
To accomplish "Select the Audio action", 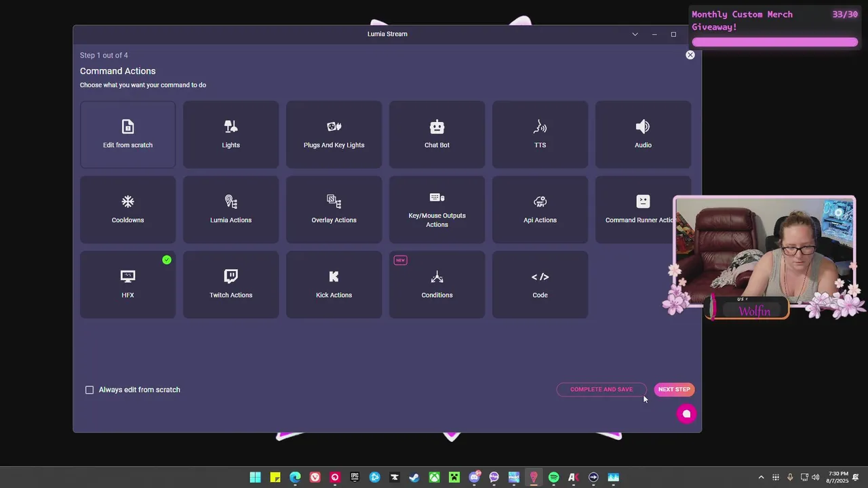I will pos(643,134).
